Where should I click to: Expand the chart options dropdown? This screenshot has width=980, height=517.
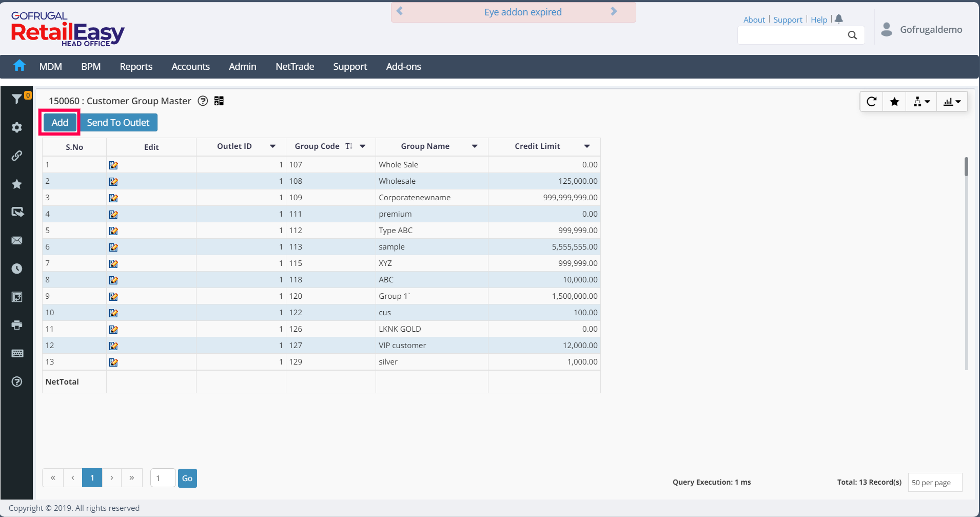(952, 102)
